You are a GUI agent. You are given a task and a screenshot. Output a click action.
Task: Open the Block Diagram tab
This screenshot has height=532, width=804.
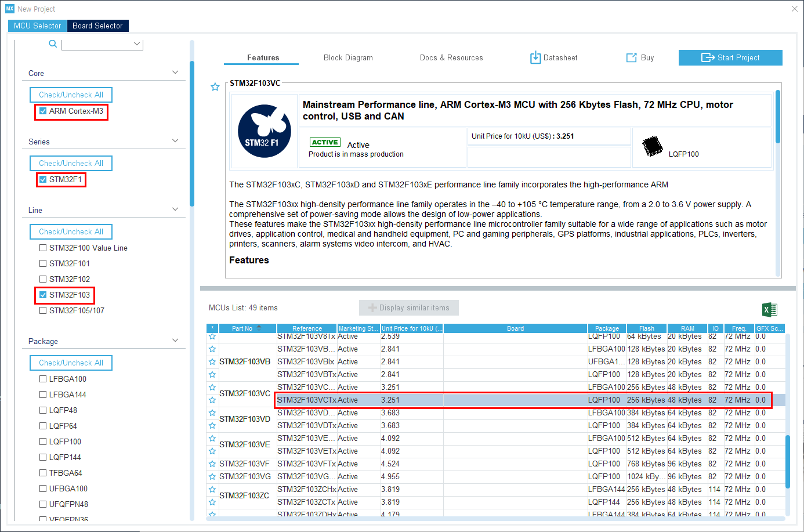[x=348, y=57]
